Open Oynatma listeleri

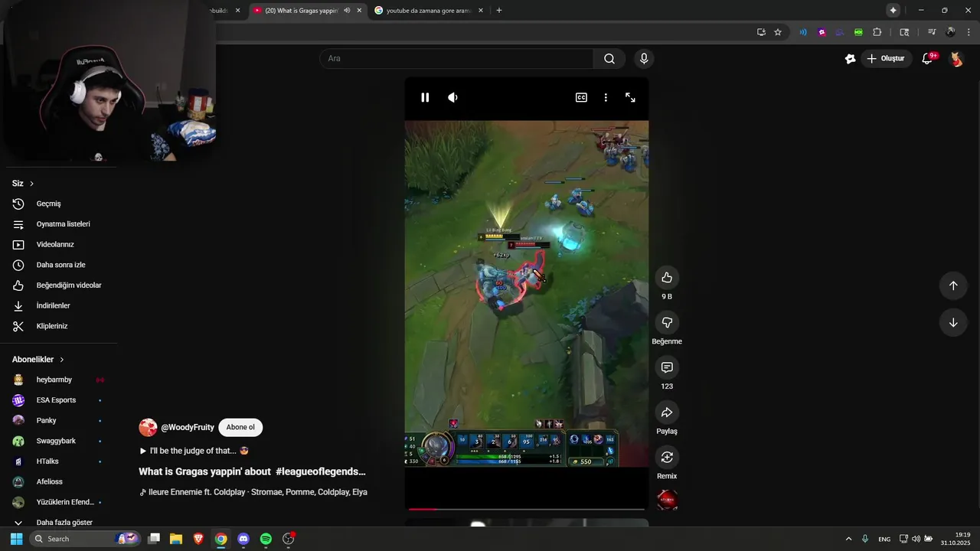pos(61,224)
